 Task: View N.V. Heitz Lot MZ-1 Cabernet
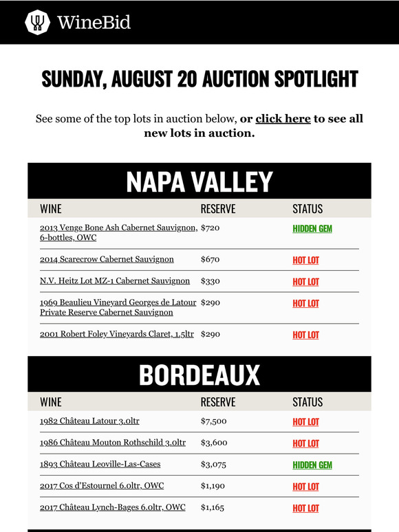115,281
